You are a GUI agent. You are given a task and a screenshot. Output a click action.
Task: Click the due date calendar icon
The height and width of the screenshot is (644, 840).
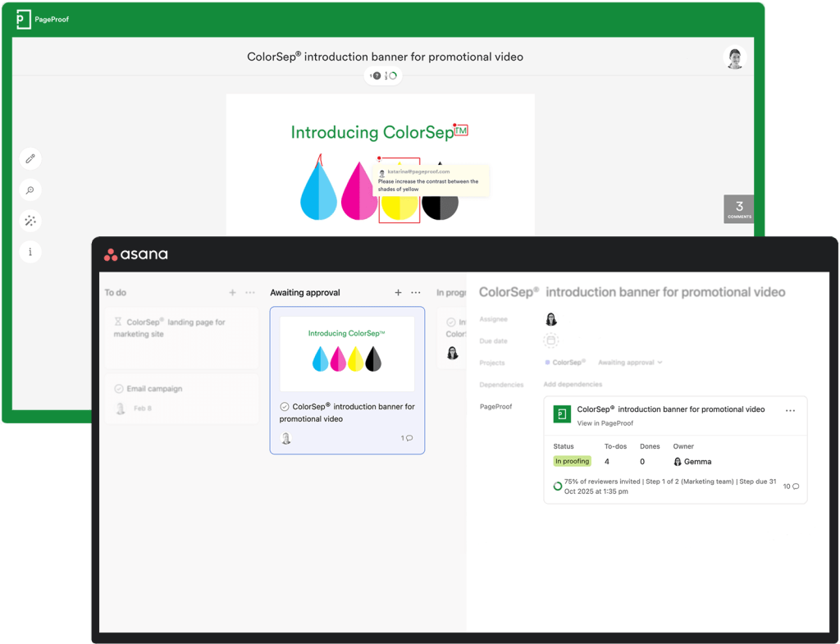(x=551, y=340)
